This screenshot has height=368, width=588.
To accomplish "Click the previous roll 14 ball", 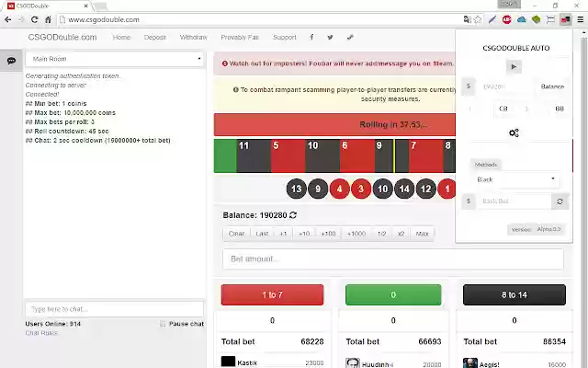I will (404, 189).
